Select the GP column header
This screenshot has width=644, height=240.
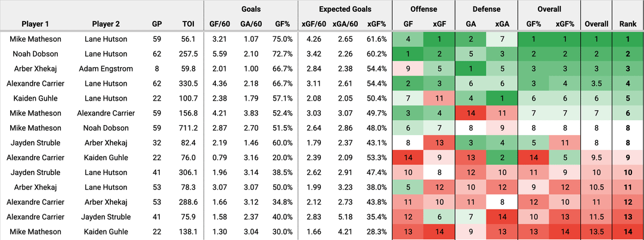[x=158, y=24]
